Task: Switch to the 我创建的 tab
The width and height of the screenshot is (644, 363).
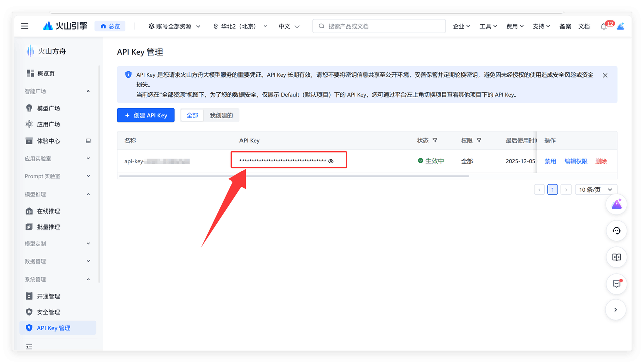Action: click(x=221, y=115)
